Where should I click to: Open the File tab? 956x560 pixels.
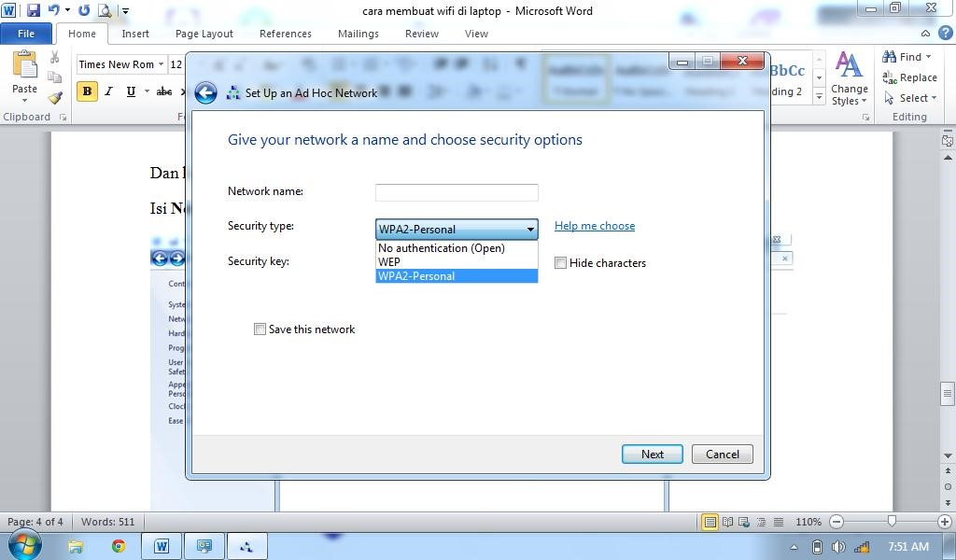[26, 34]
